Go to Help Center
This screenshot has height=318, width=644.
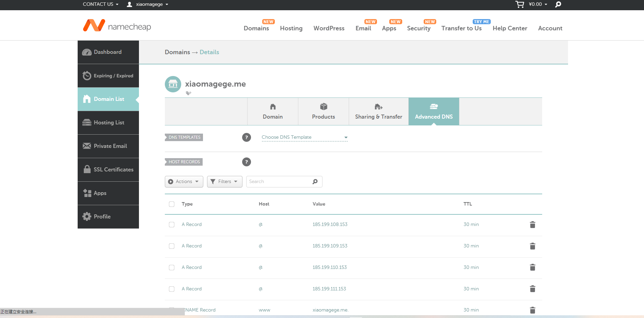[x=510, y=28]
